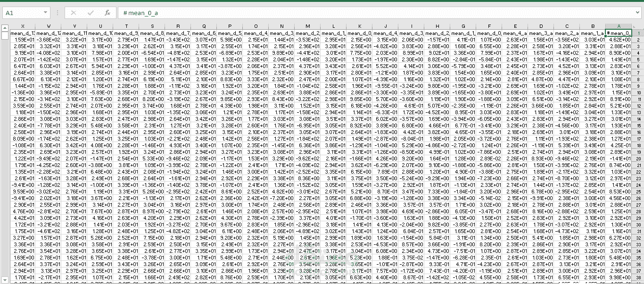Select cell P2 with value 5.98E+00
644x284 pixels.
tap(230, 40)
